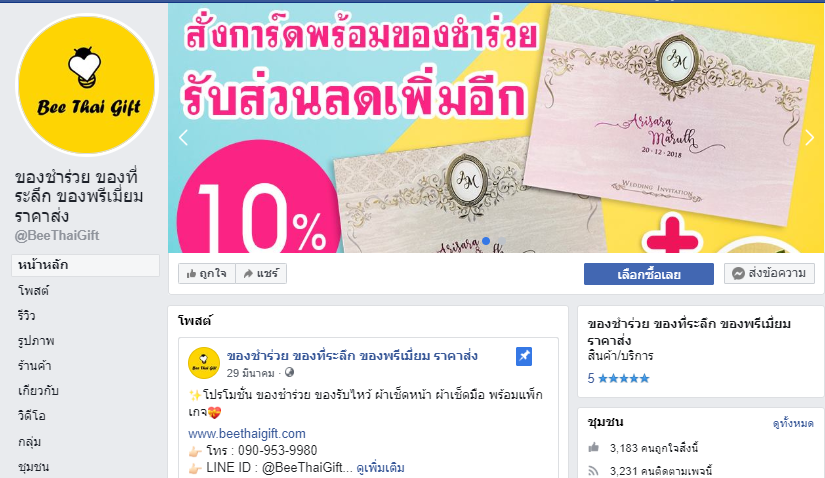This screenshot has width=825, height=478.
Task: Click the small page avatar in the post
Action: pos(204,363)
